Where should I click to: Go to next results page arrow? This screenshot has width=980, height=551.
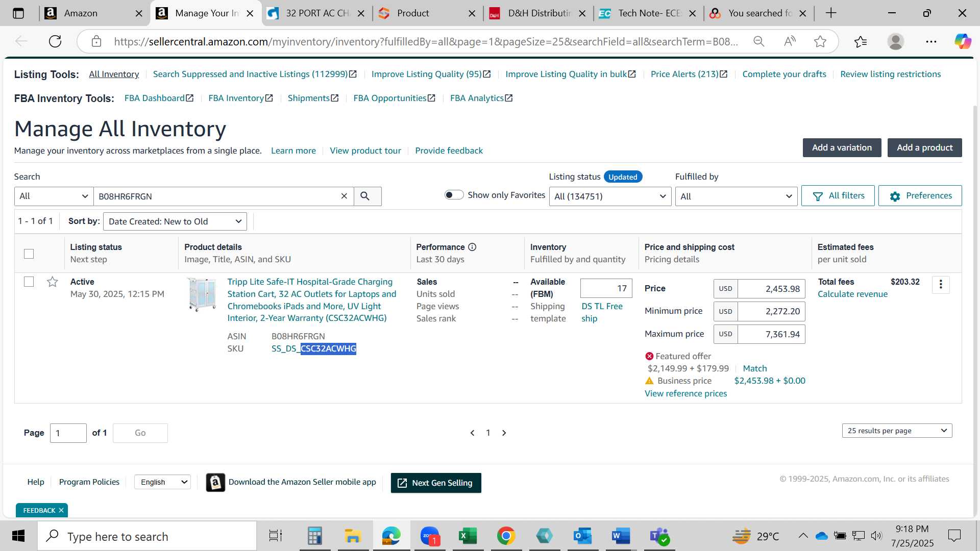click(504, 433)
